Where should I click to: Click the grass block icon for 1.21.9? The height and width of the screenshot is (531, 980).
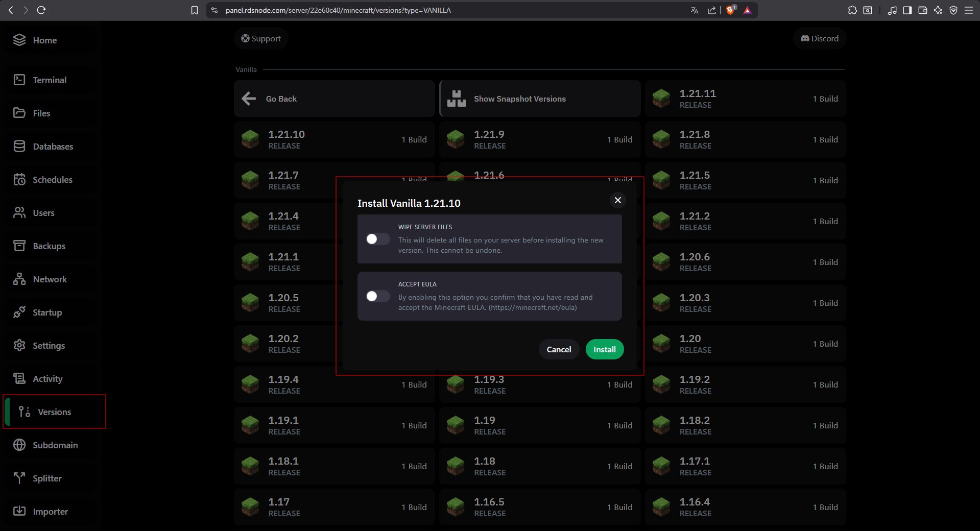click(456, 139)
